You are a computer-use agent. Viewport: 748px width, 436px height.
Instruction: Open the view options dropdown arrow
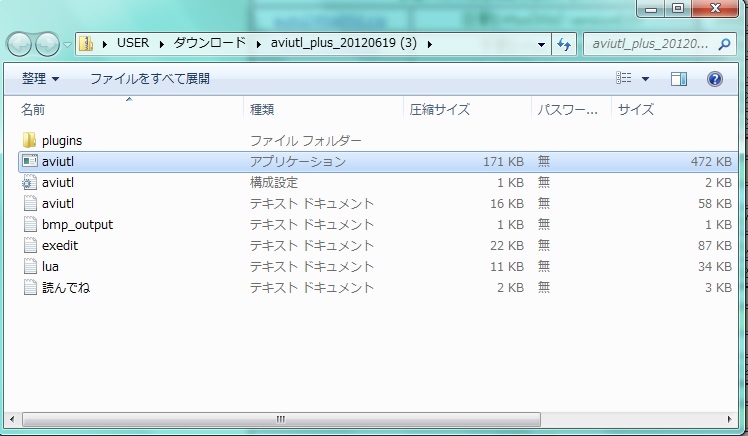tap(645, 79)
